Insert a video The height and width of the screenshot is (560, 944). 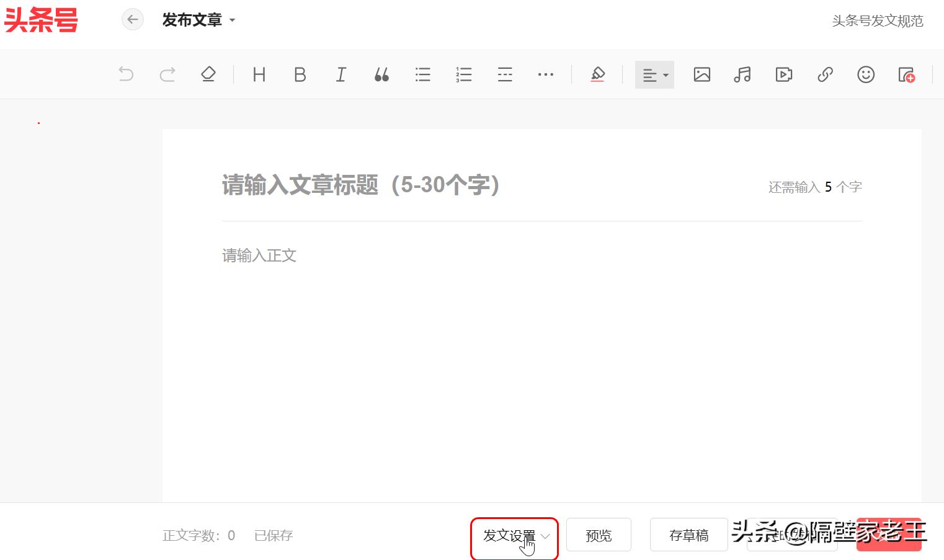click(783, 74)
